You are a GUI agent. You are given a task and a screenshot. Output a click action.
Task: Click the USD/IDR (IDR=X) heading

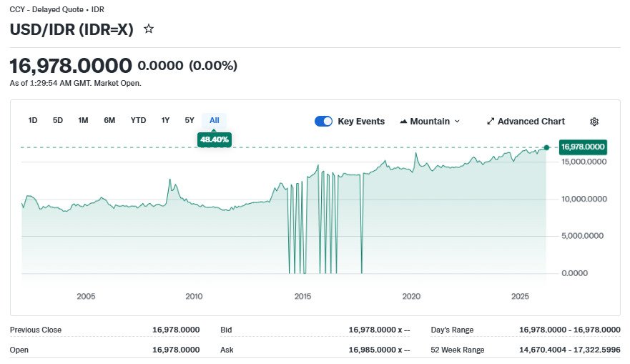click(73, 29)
